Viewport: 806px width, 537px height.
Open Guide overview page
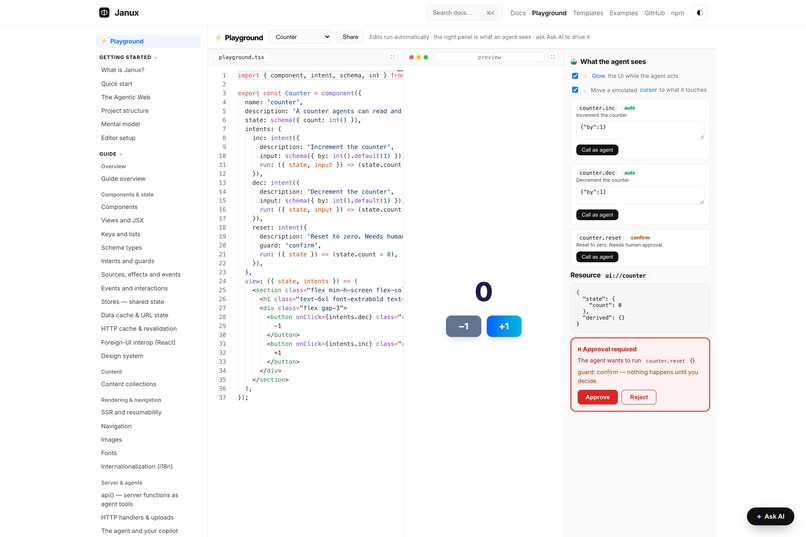click(x=123, y=179)
